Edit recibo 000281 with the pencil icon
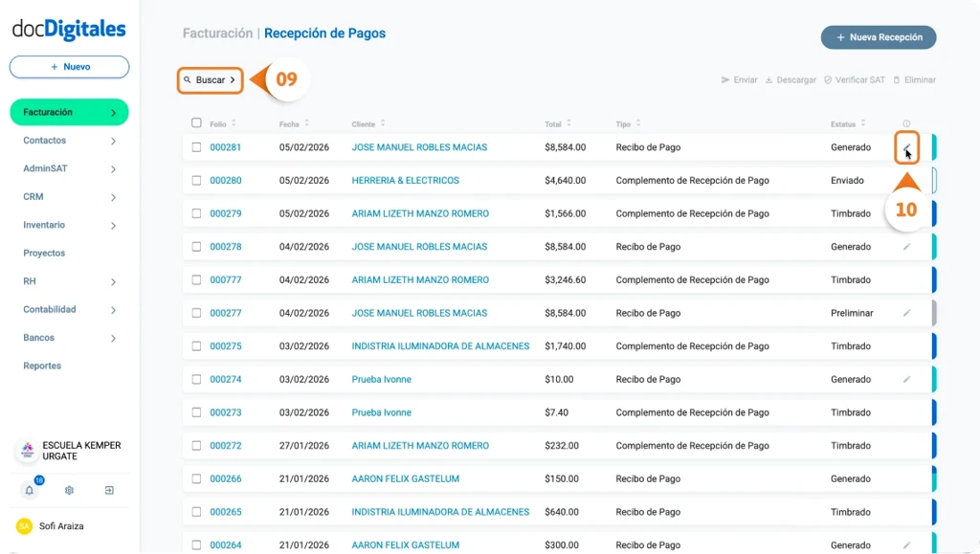980x554 pixels. 906,146
